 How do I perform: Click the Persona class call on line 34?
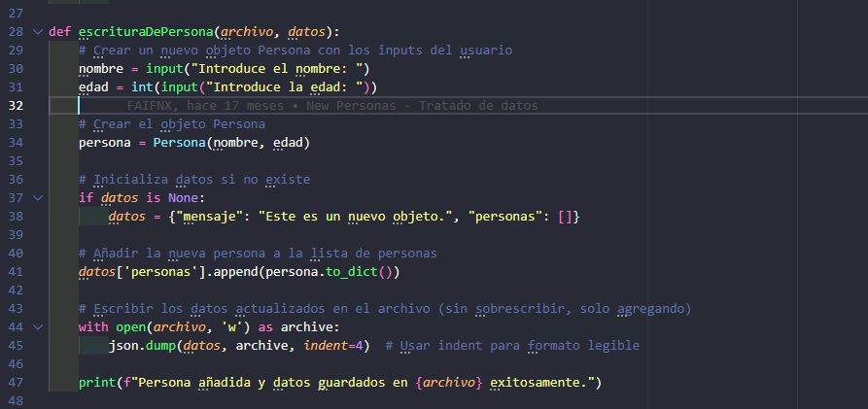[x=180, y=143]
